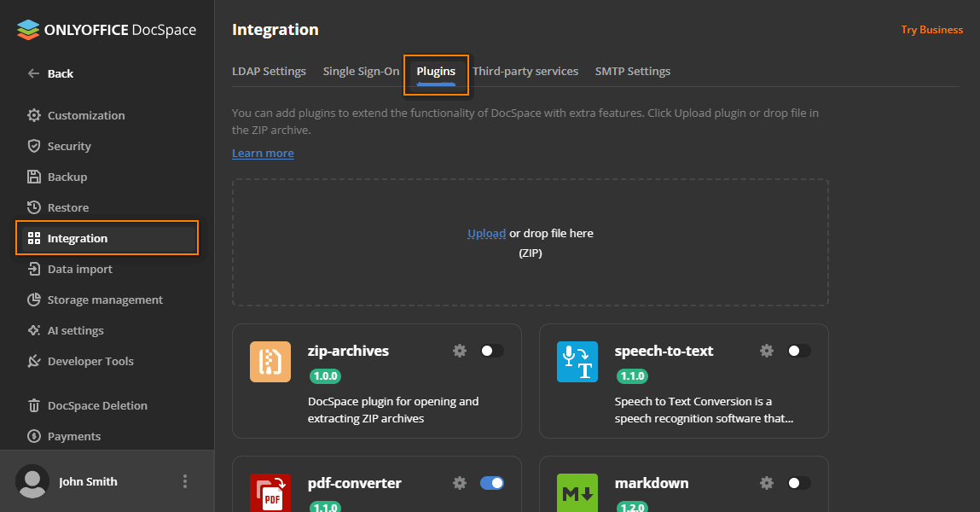Screen dimensions: 980x512
Task: Open the options menu next to John Smith
Action: (x=185, y=480)
